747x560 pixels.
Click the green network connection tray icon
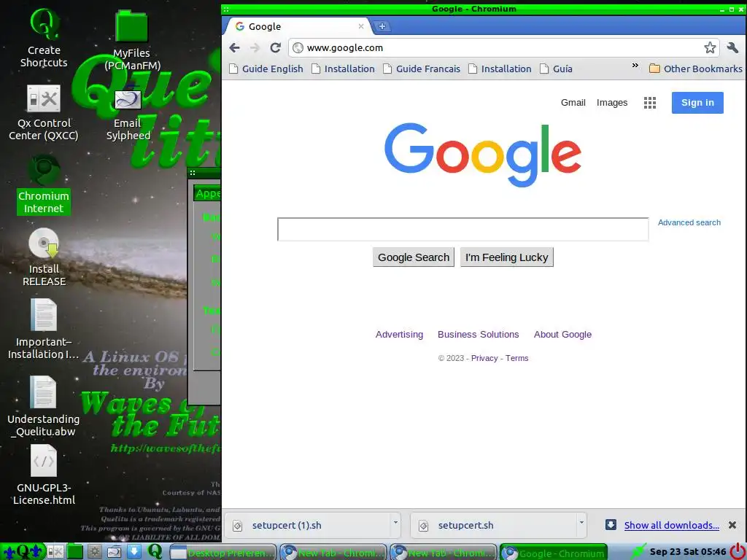pos(638,552)
